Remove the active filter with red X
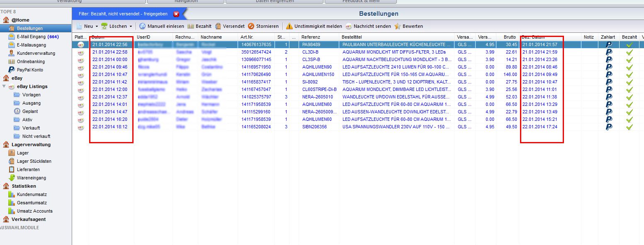 [x=176, y=14]
